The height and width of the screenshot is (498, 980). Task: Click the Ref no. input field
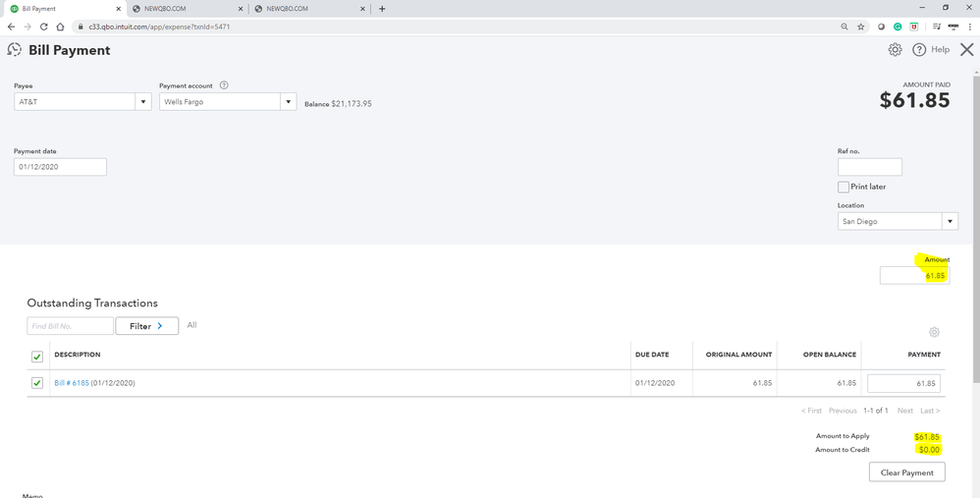coord(869,167)
